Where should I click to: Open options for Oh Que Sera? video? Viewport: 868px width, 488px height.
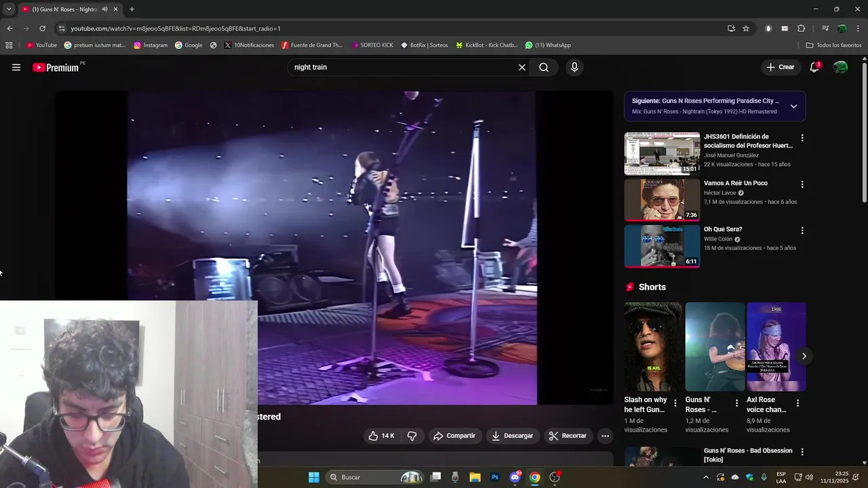[x=802, y=230]
